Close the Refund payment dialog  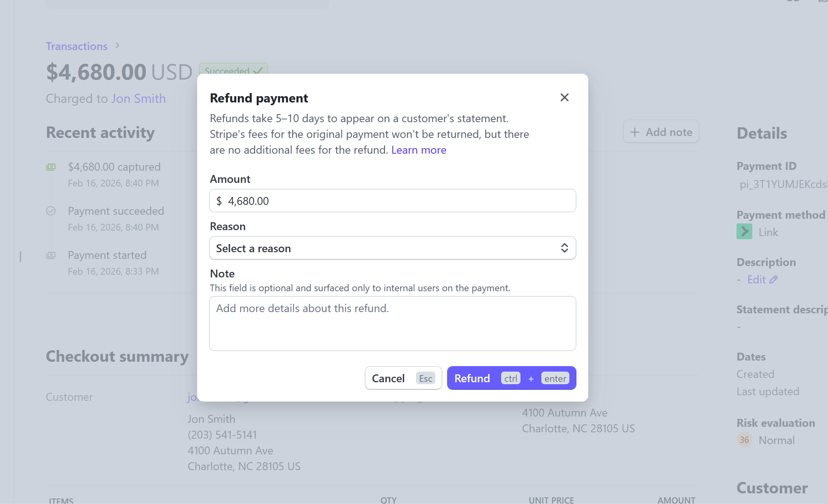pos(564,97)
